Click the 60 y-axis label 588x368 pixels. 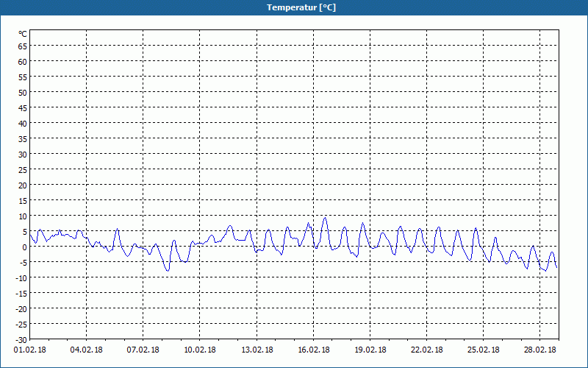23,62
